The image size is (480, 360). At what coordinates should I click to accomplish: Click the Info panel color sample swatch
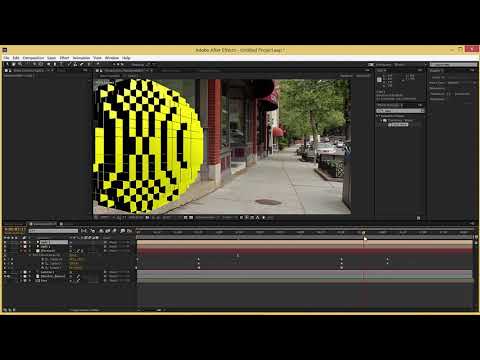(x=379, y=80)
